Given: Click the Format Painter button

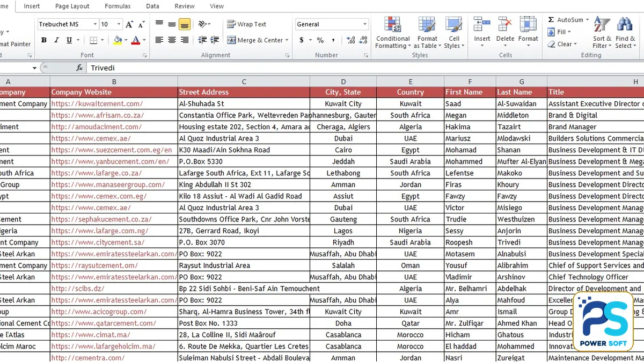Looking at the screenshot, I should coord(15,44).
